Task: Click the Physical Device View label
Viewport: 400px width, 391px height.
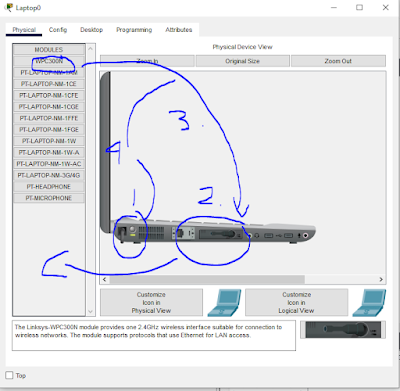Action: [x=242, y=47]
